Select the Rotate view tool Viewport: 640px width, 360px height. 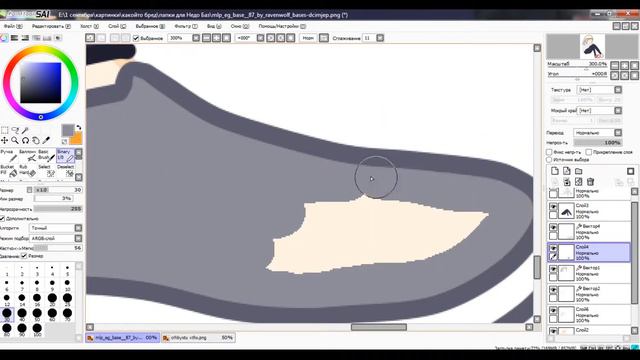tap(25, 140)
